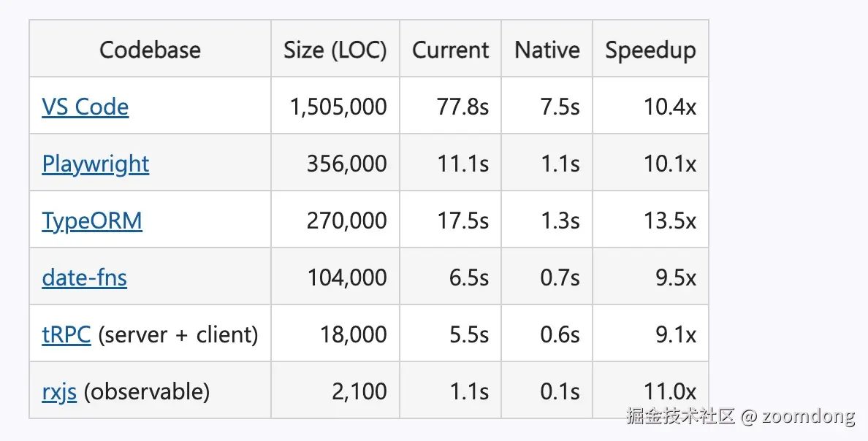
Task: Click the TypeORM hyperlink
Action: (91, 220)
